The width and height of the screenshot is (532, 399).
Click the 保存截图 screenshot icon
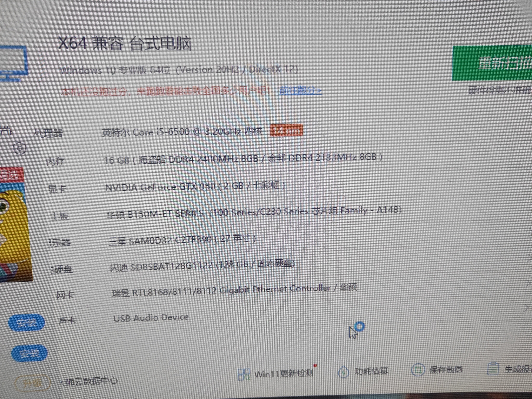[418, 370]
